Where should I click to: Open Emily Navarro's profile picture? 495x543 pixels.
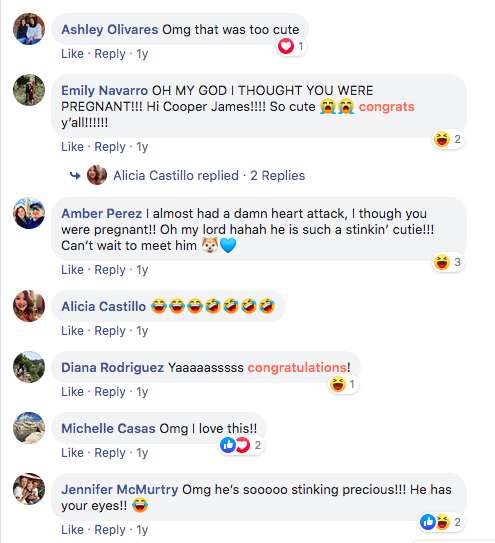coord(29,90)
